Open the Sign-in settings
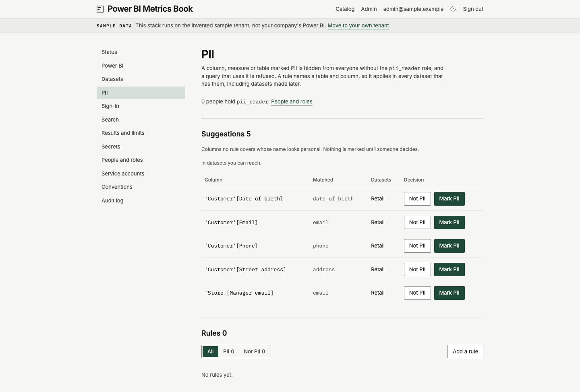 click(x=141, y=106)
